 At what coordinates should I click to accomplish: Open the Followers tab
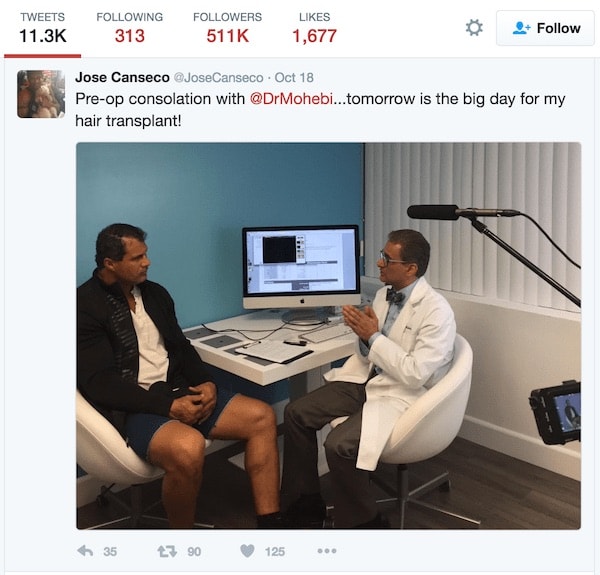[227, 28]
